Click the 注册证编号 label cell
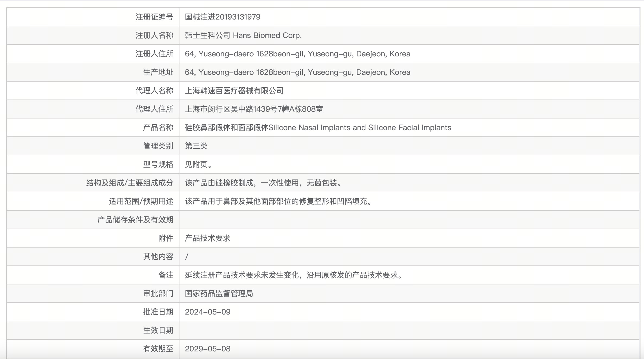644x359 pixels. [93, 17]
